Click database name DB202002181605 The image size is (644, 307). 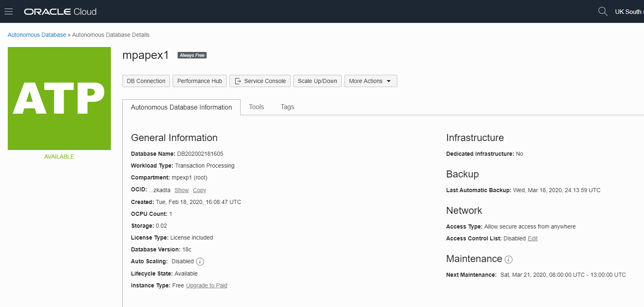coord(200,154)
